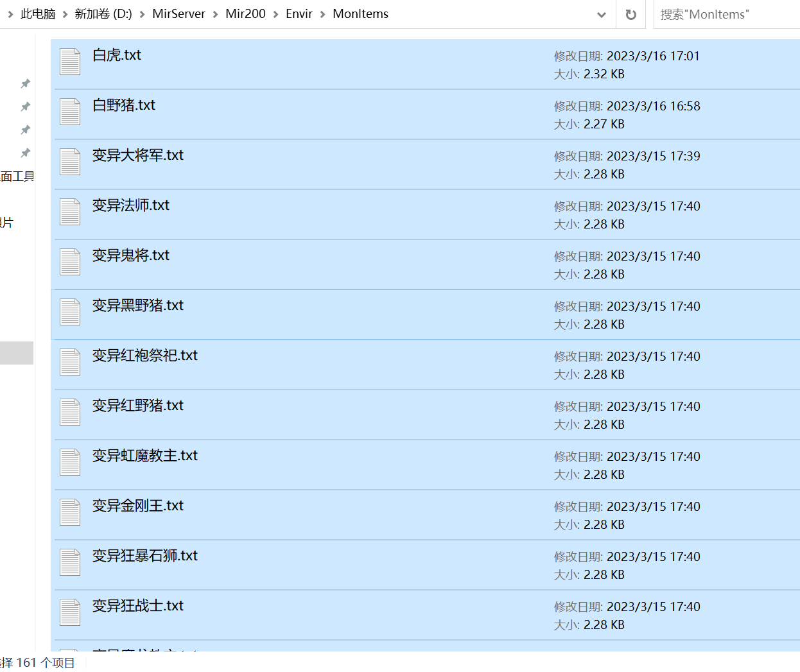800x672 pixels.
Task: Click the 2023/3/16 16:58 modified date
Action: point(654,106)
